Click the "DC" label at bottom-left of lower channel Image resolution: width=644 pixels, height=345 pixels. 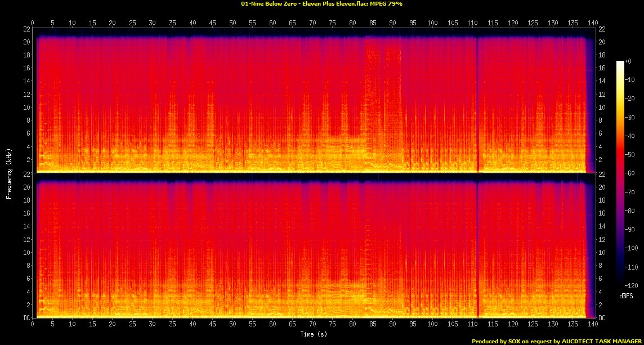pos(26,318)
